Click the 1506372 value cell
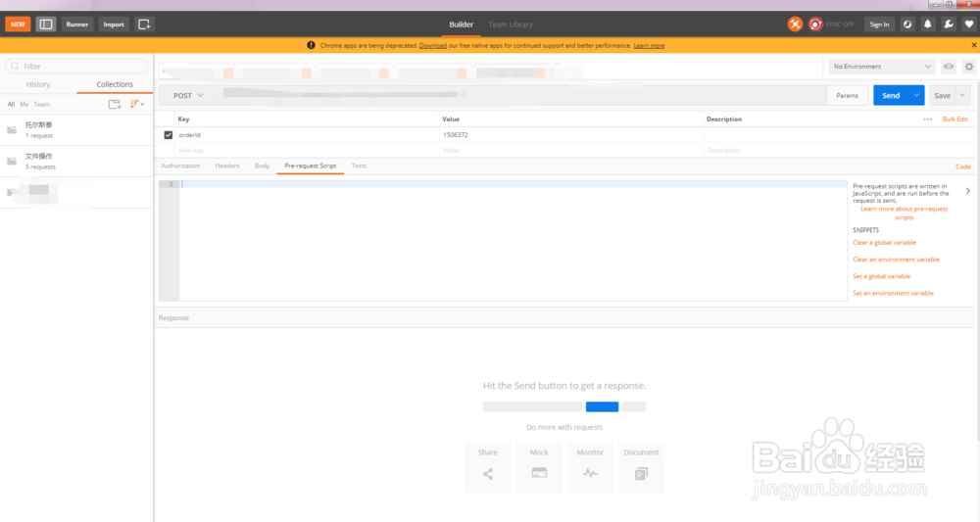 (571, 135)
